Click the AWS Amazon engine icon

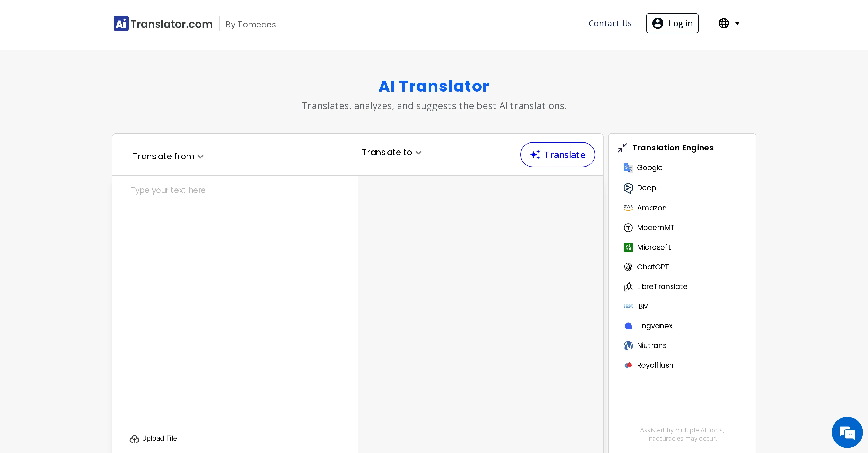click(628, 207)
